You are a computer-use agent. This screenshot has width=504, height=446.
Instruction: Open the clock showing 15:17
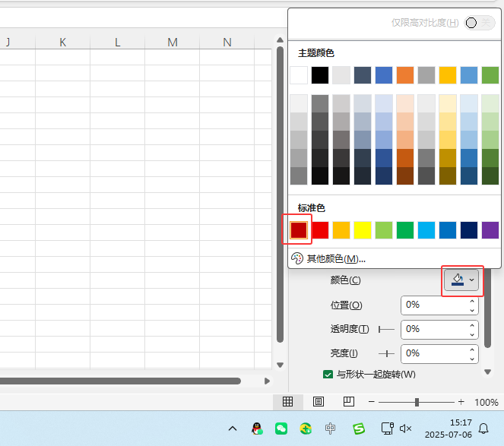[x=461, y=422]
